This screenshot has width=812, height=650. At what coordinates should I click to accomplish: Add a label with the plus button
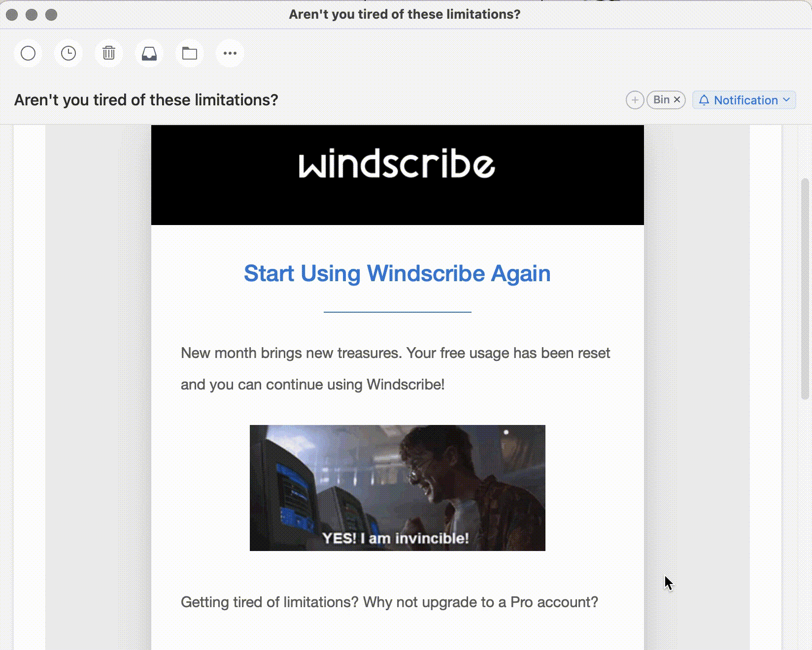(x=635, y=100)
